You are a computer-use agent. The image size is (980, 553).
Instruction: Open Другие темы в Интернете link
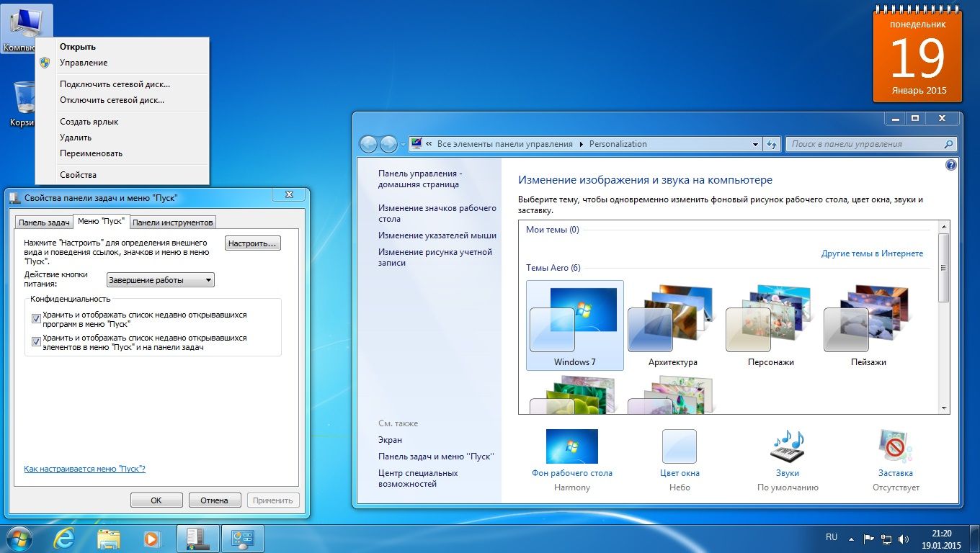[872, 253]
